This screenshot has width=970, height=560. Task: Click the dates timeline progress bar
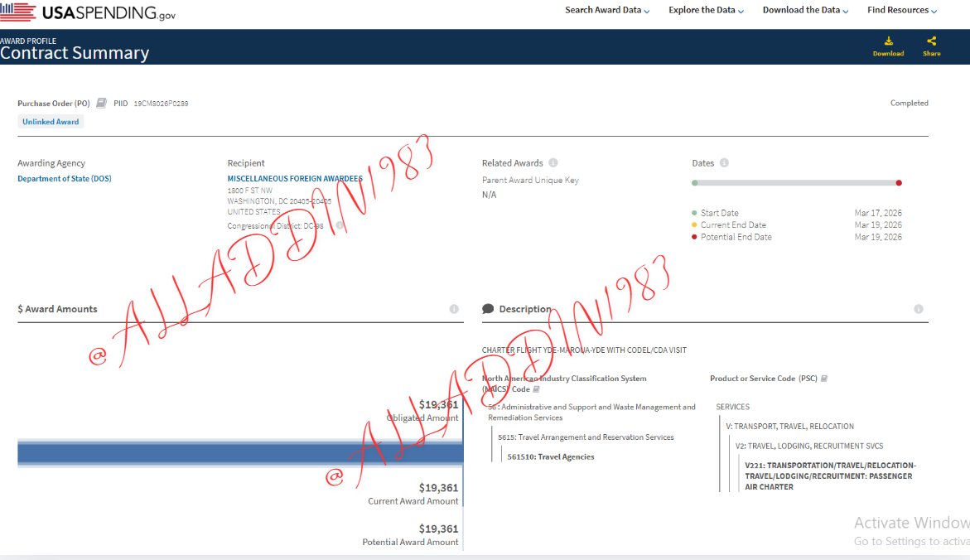click(797, 183)
